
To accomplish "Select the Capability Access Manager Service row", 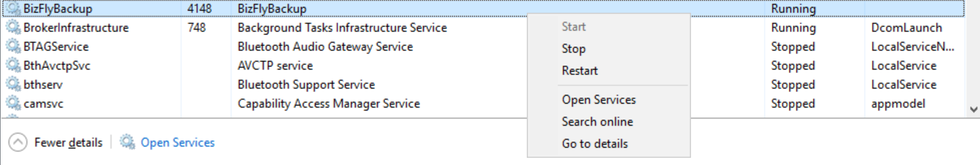I will [484, 103].
